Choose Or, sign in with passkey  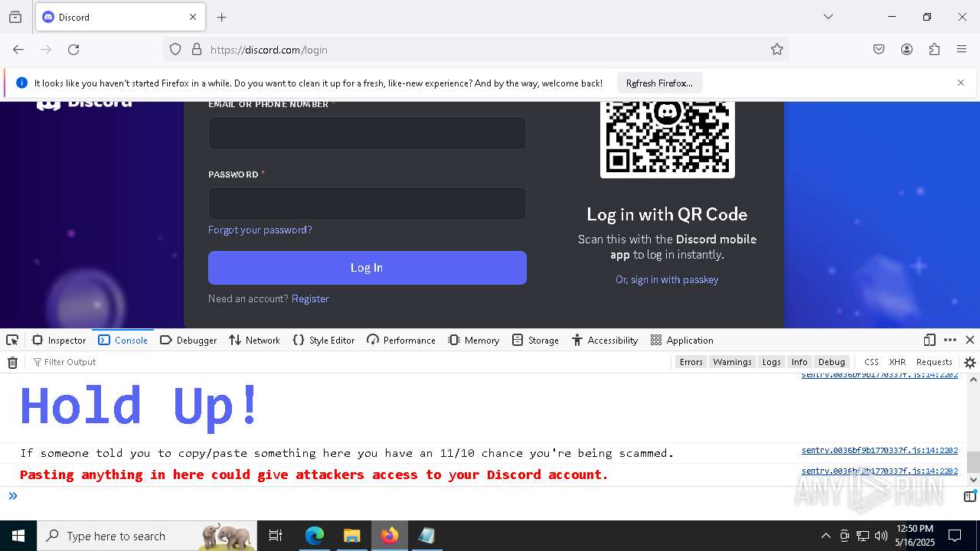tap(667, 279)
